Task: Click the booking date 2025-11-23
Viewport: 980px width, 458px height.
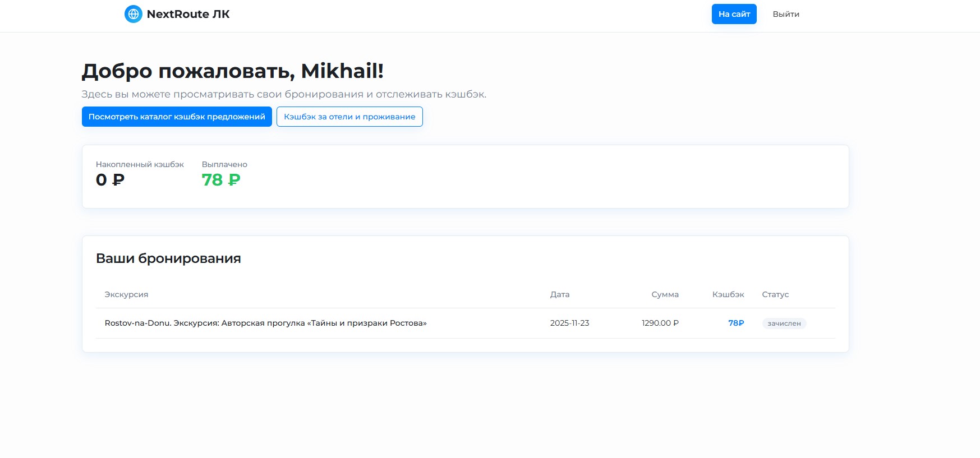Action: coord(569,323)
